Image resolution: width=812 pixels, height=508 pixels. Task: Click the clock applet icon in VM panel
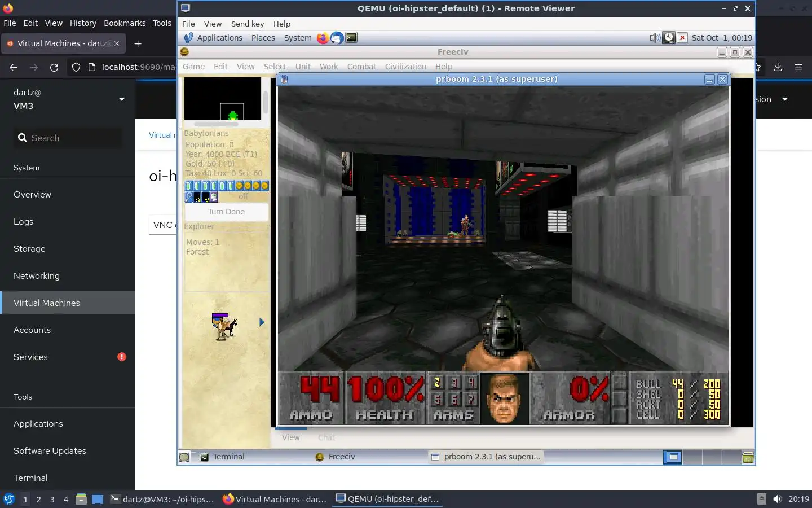pyautogui.click(x=668, y=38)
